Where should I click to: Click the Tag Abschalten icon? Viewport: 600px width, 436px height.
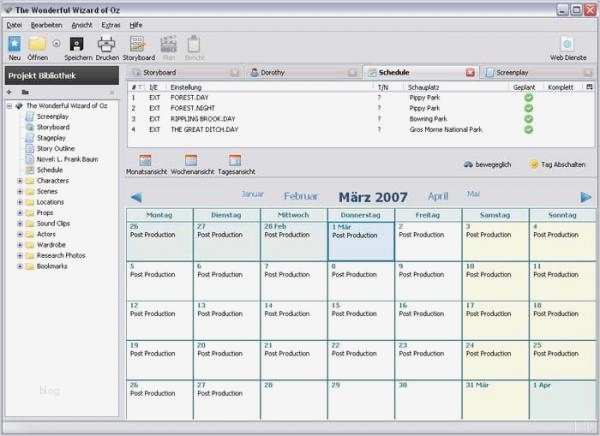[534, 165]
